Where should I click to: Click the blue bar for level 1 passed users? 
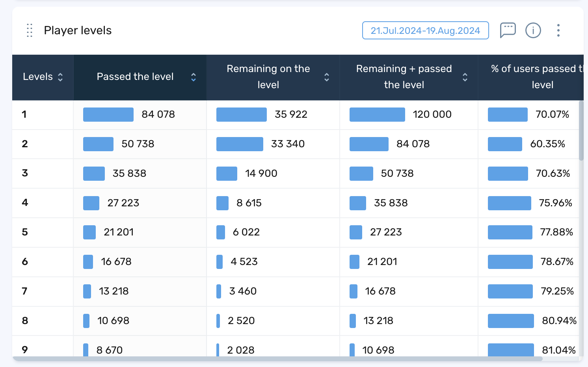[x=108, y=114]
